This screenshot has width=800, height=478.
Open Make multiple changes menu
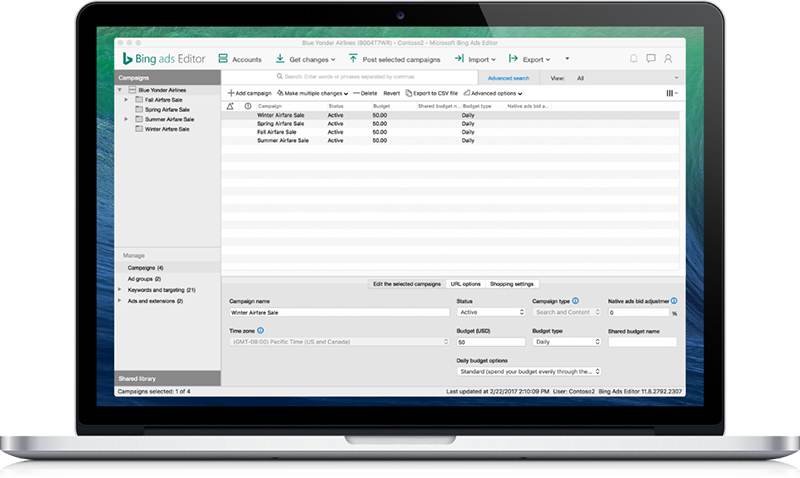[312, 93]
